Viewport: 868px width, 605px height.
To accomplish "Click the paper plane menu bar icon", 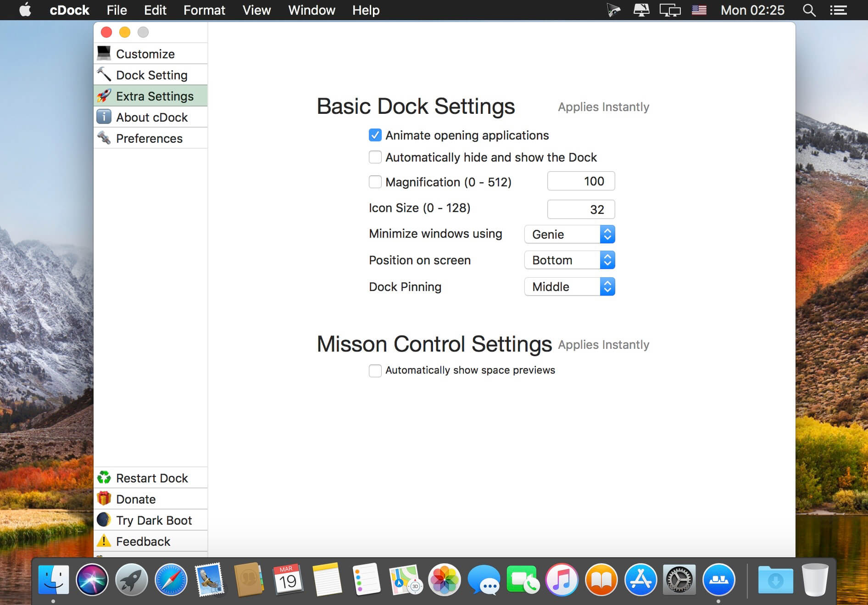I will [613, 10].
